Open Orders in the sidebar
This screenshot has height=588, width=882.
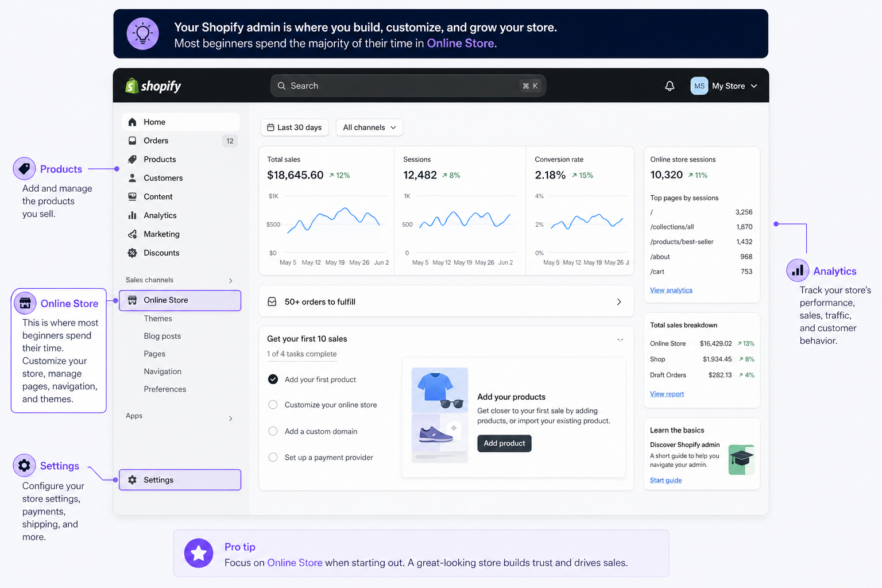181,141
